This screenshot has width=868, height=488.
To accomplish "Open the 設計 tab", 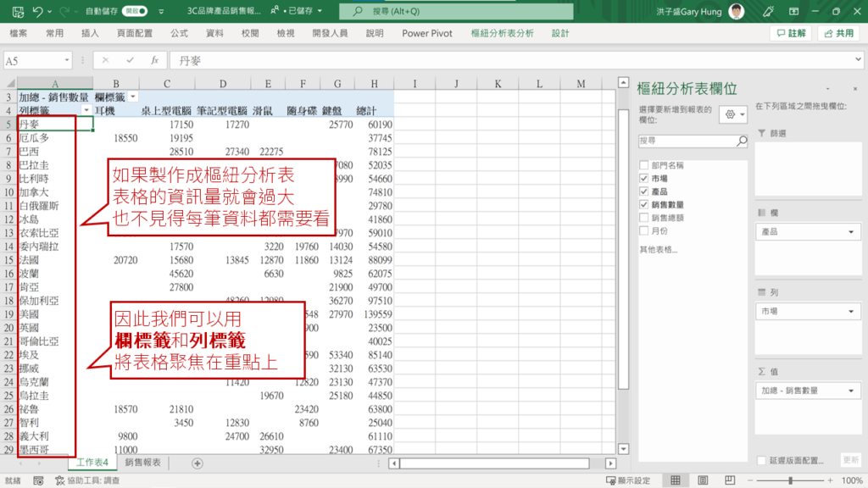I will tap(560, 33).
